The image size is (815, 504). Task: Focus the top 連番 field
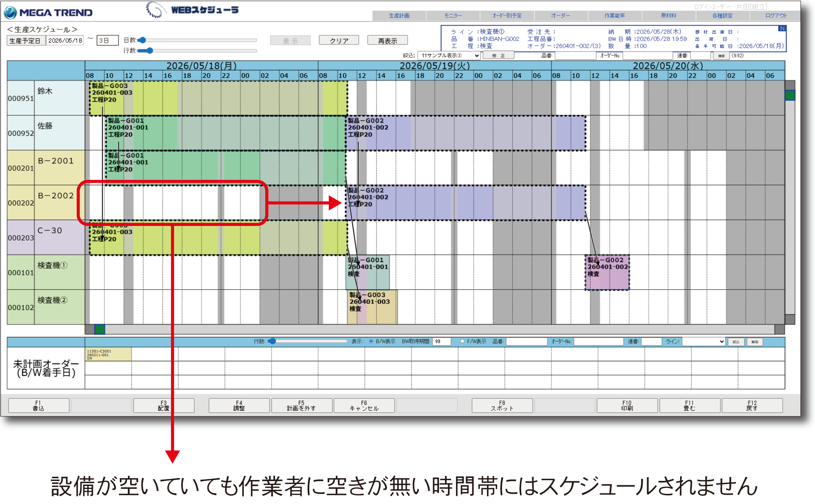tap(700, 56)
